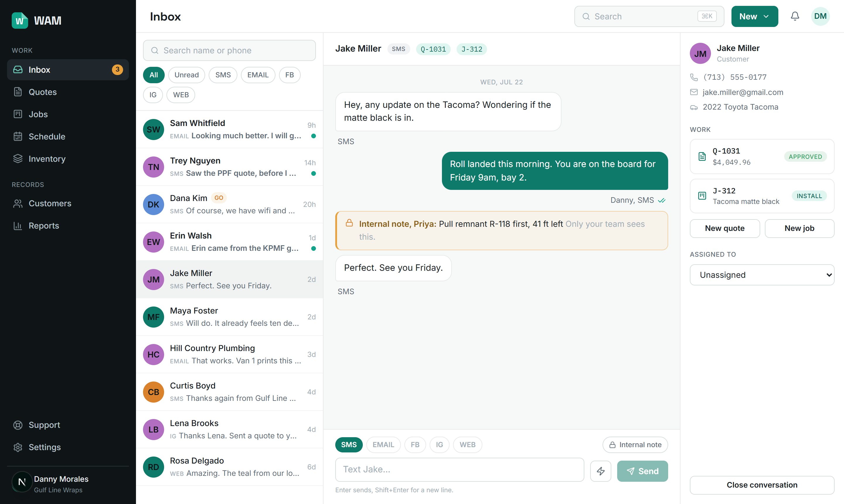This screenshot has width=844, height=504.
Task: Click the lock icon in the Priya internal note
Action: 349,223
